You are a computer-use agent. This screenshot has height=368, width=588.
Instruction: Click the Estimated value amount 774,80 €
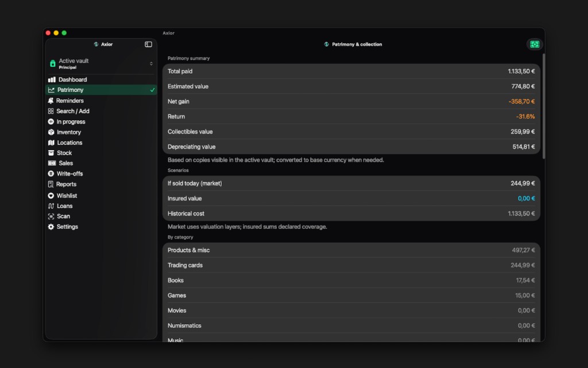click(523, 86)
